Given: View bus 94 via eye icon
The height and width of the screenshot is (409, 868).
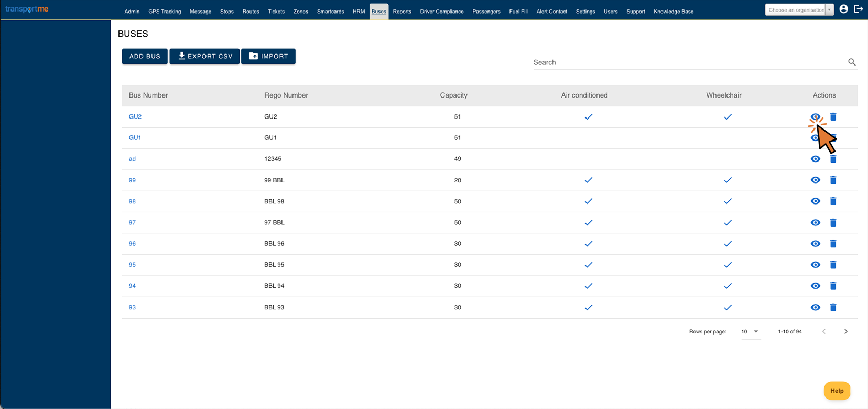Looking at the screenshot, I should [815, 286].
